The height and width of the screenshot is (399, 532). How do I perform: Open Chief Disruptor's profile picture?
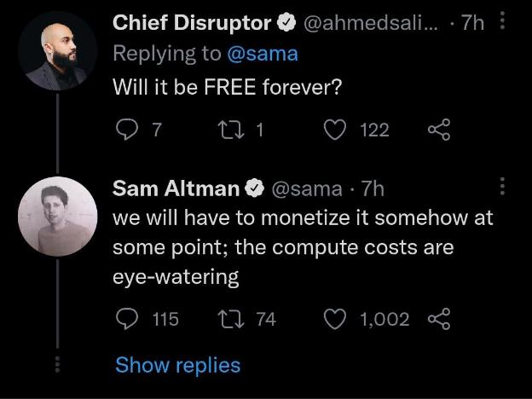(x=57, y=51)
